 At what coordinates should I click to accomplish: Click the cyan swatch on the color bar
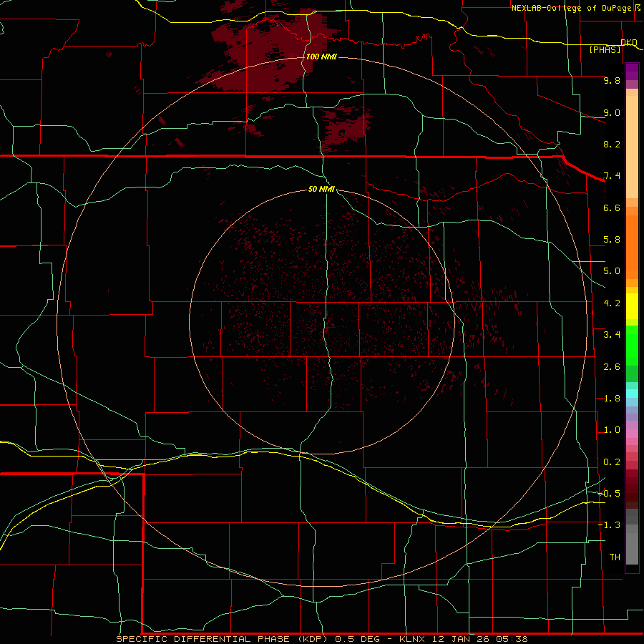click(632, 394)
